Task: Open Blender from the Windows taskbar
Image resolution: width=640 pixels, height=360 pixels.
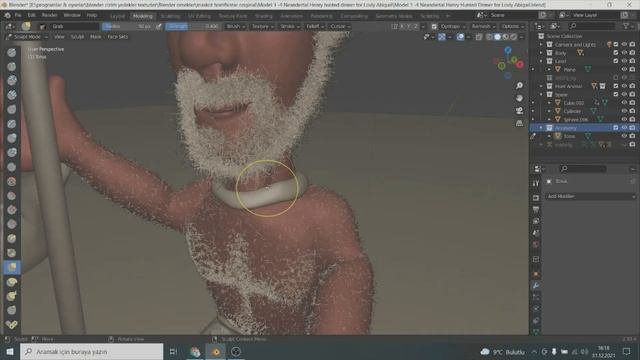Action: [x=216, y=351]
